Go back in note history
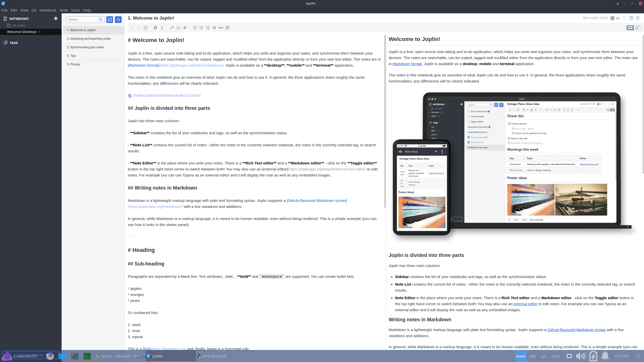Viewport: 644px width, 362px height. [132, 28]
